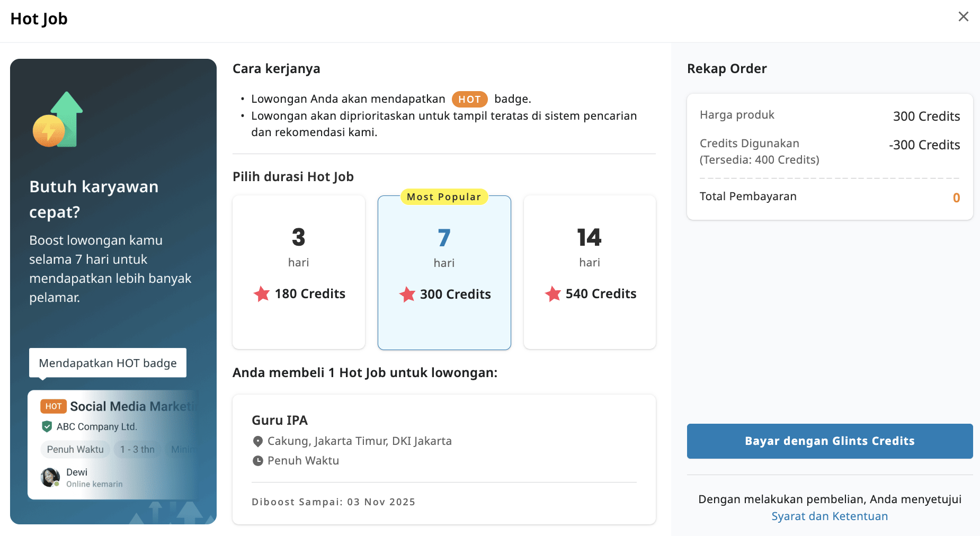Switch to the Pilih durasi Hot Job section

point(293,176)
